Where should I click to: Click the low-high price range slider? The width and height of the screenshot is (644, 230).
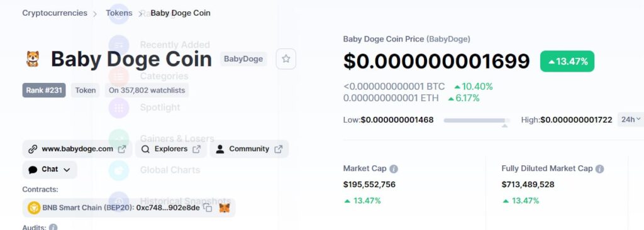pyautogui.click(x=477, y=120)
